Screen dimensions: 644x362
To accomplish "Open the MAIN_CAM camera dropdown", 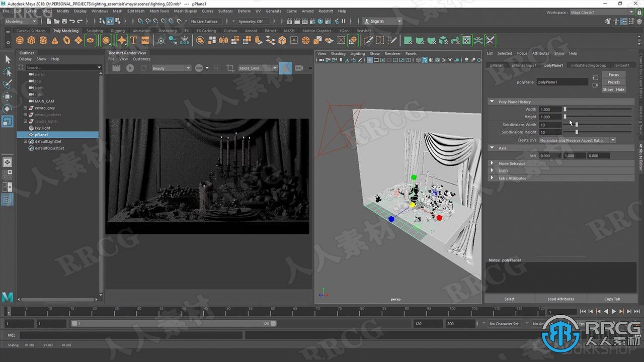I will [258, 68].
